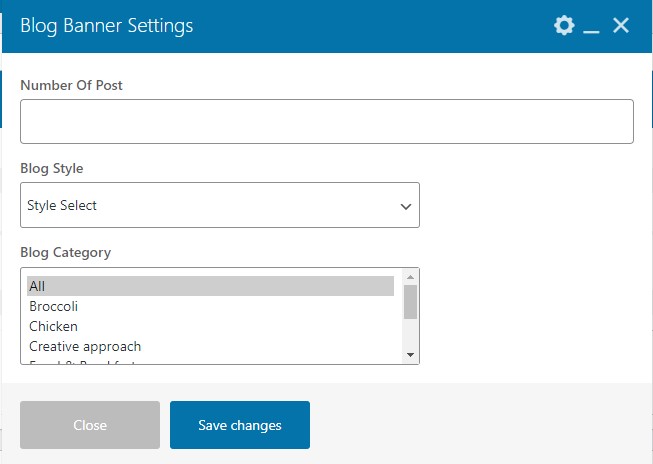Click the category list scroll-up arrow

point(410,277)
